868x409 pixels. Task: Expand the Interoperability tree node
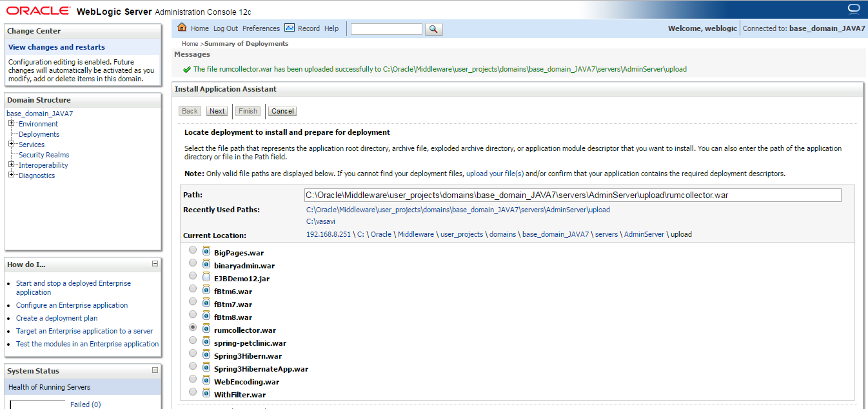12,165
